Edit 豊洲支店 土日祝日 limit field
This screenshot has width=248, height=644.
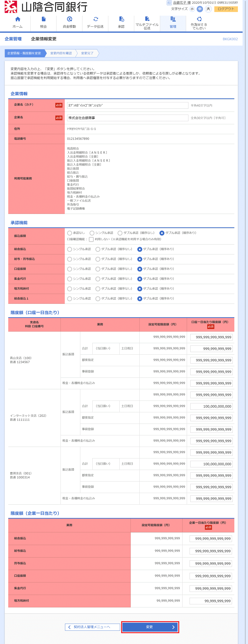211,464
